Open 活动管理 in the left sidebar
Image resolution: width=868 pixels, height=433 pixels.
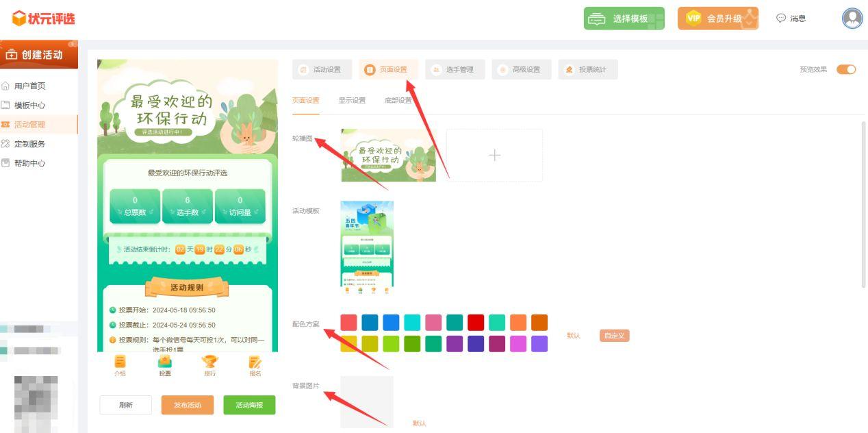tap(30, 124)
